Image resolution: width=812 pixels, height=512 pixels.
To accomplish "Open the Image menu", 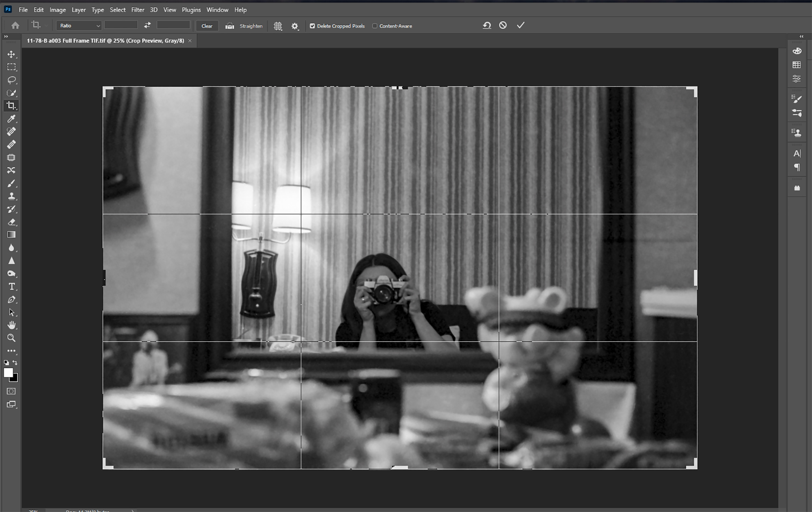I will click(57, 10).
